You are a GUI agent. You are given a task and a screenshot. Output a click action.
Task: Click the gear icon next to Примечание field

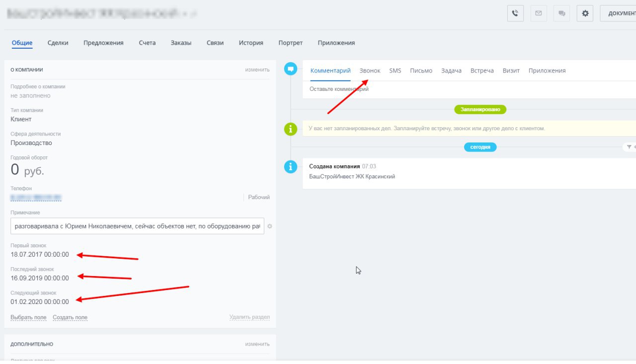click(270, 226)
